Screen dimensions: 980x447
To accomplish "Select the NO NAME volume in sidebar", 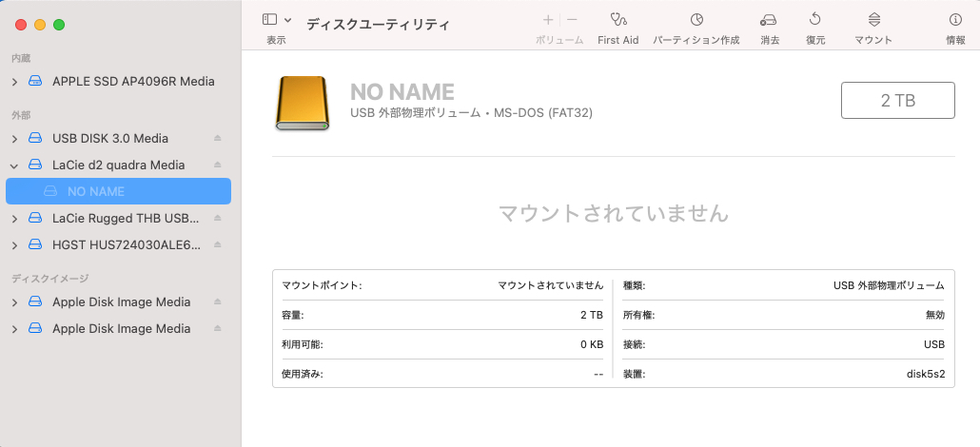I will coord(96,192).
